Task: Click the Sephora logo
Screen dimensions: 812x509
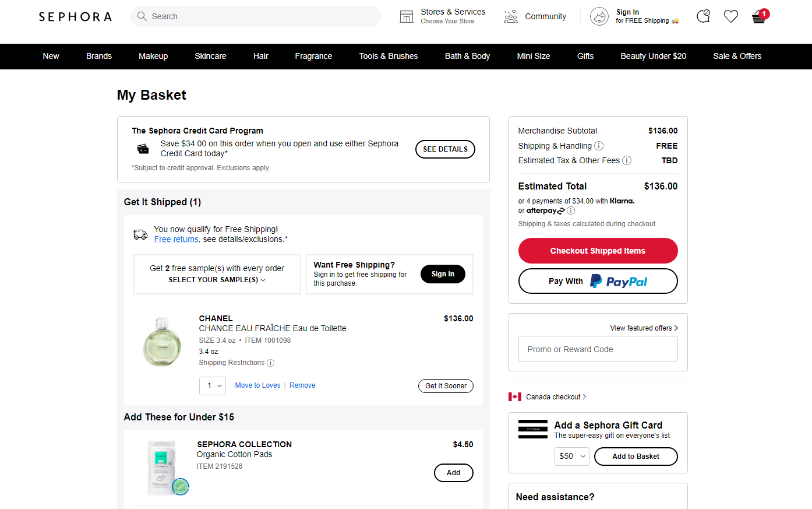Action: coord(75,17)
